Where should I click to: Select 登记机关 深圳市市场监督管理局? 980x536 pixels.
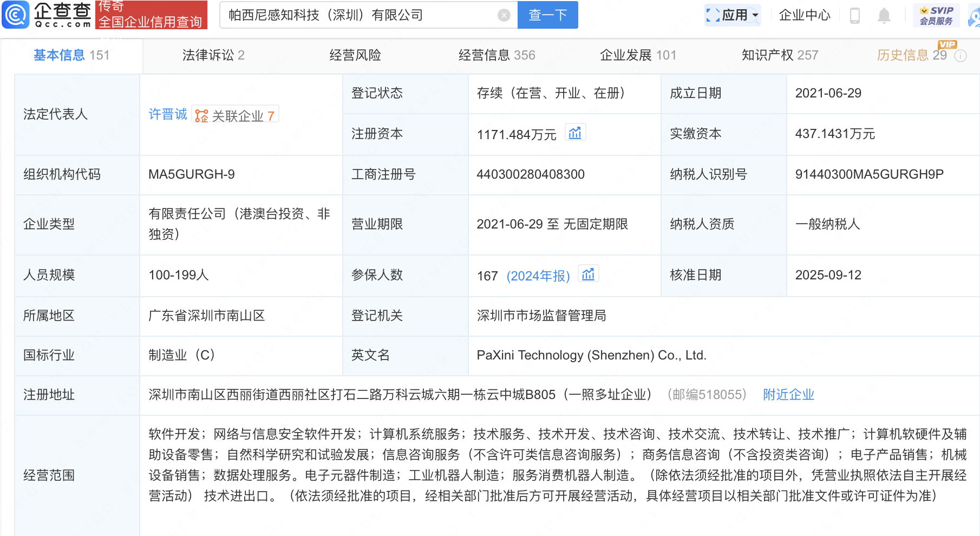pos(541,316)
